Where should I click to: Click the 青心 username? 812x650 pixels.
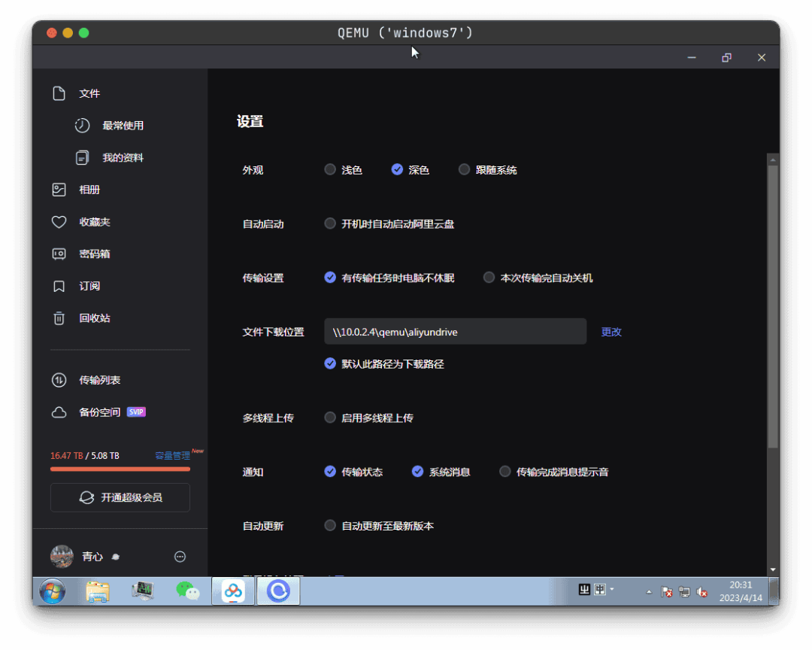tap(92, 557)
